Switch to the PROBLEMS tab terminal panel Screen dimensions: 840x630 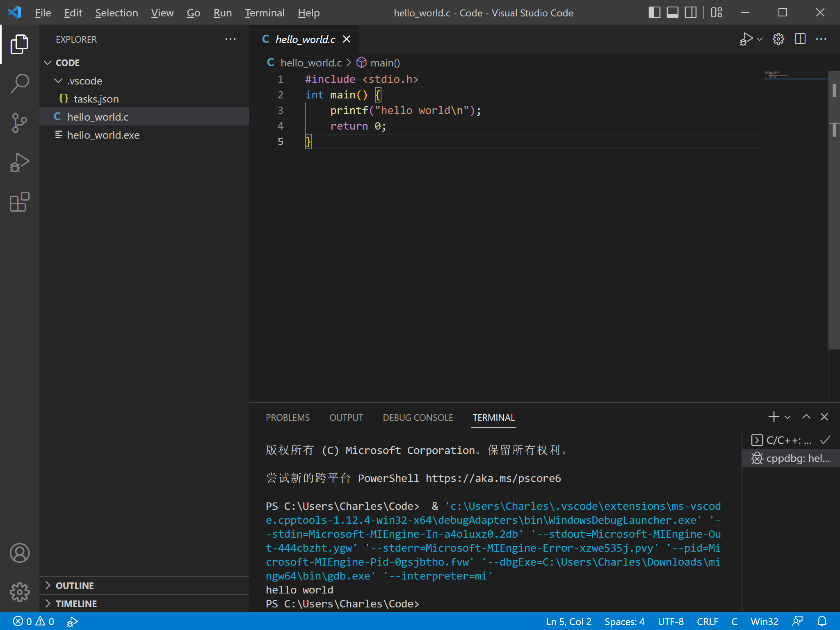click(288, 417)
